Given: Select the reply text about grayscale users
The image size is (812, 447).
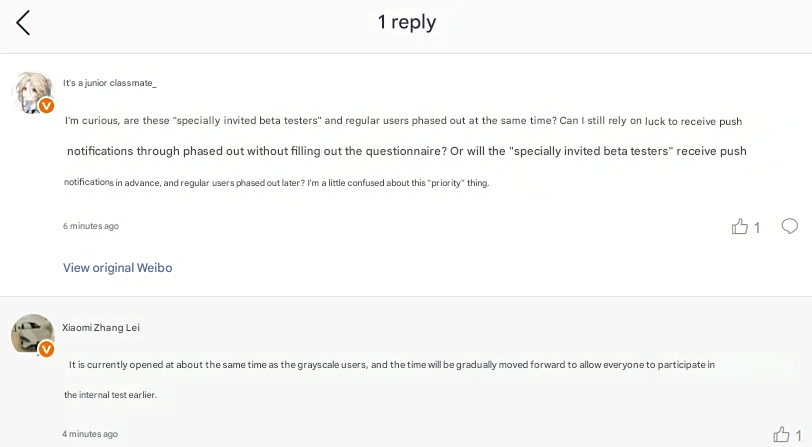Looking at the screenshot, I should (391, 365).
